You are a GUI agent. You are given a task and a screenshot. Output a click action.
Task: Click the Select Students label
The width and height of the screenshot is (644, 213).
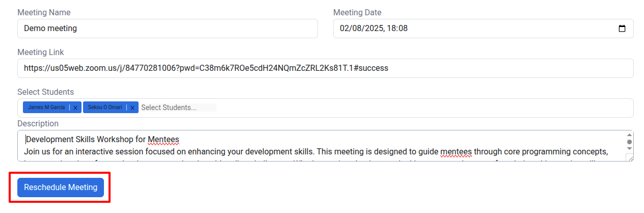tap(46, 92)
